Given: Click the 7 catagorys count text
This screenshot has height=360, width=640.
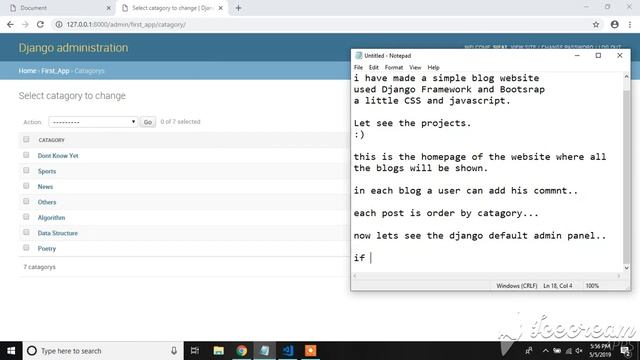Looking at the screenshot, I should pos(40,267).
